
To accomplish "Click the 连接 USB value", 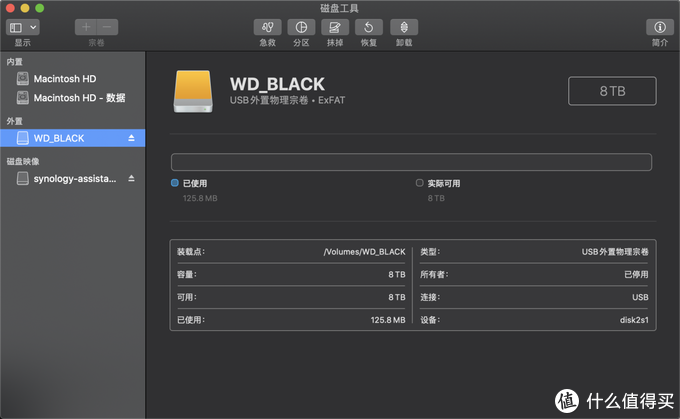I will click(640, 297).
